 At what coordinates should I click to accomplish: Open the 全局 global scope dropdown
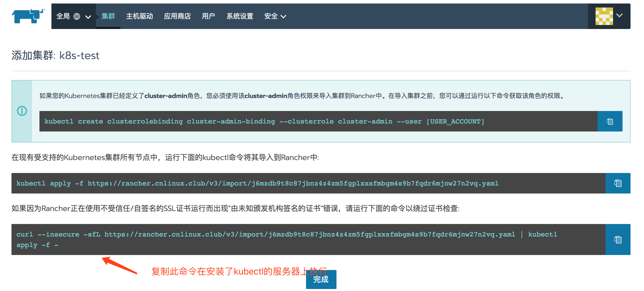point(73,16)
